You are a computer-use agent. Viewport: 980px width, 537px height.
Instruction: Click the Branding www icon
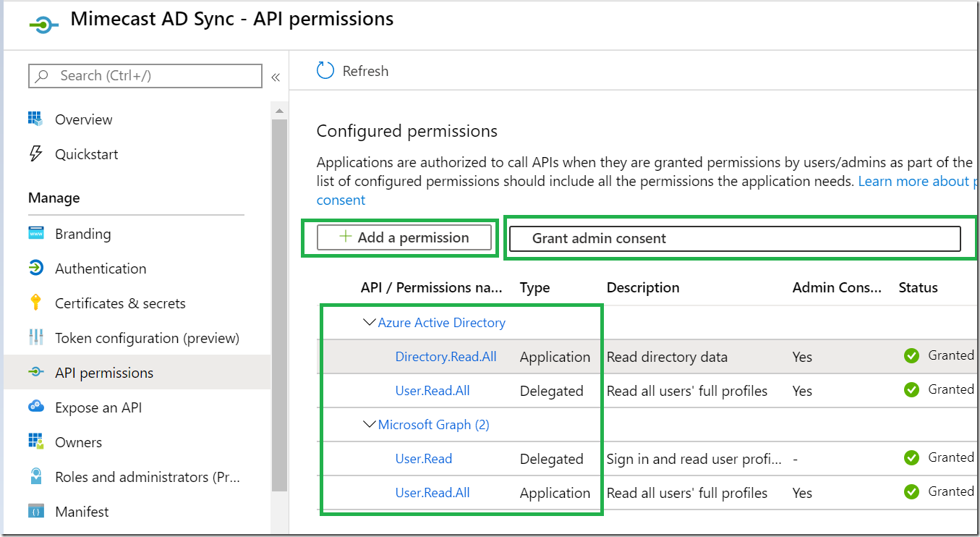(x=35, y=233)
